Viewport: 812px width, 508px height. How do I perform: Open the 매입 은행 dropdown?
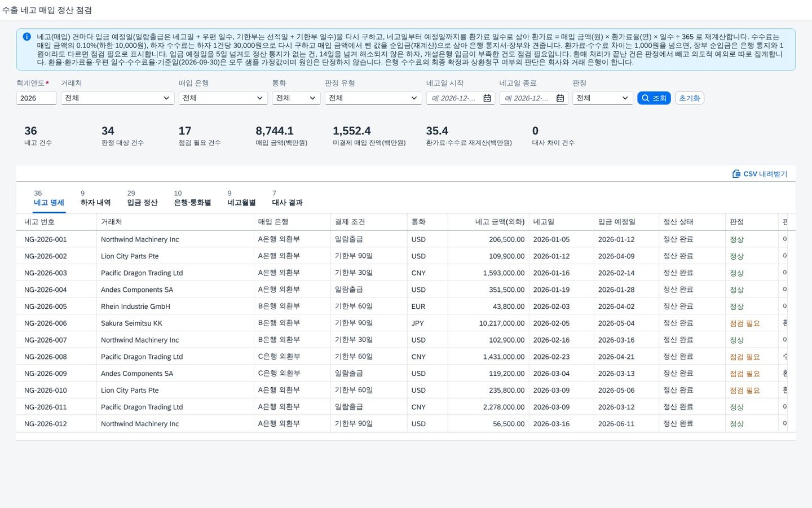click(223, 98)
